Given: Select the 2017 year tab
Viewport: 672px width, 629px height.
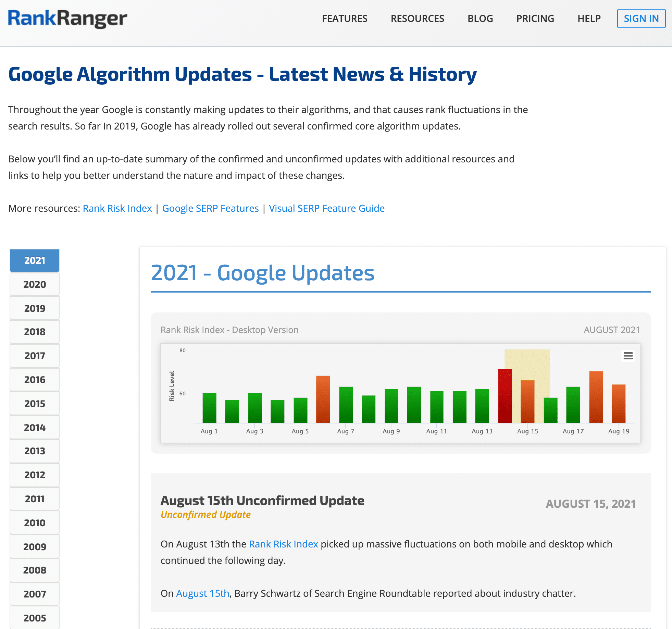Looking at the screenshot, I should click(x=35, y=356).
